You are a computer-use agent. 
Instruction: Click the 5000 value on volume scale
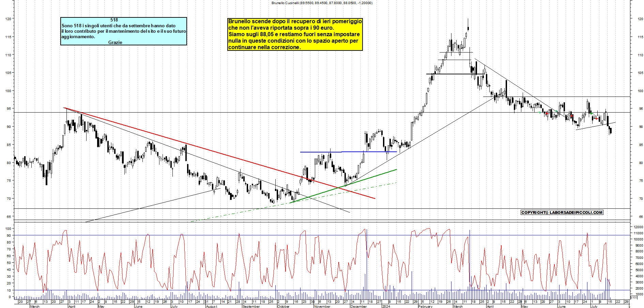[639, 270]
